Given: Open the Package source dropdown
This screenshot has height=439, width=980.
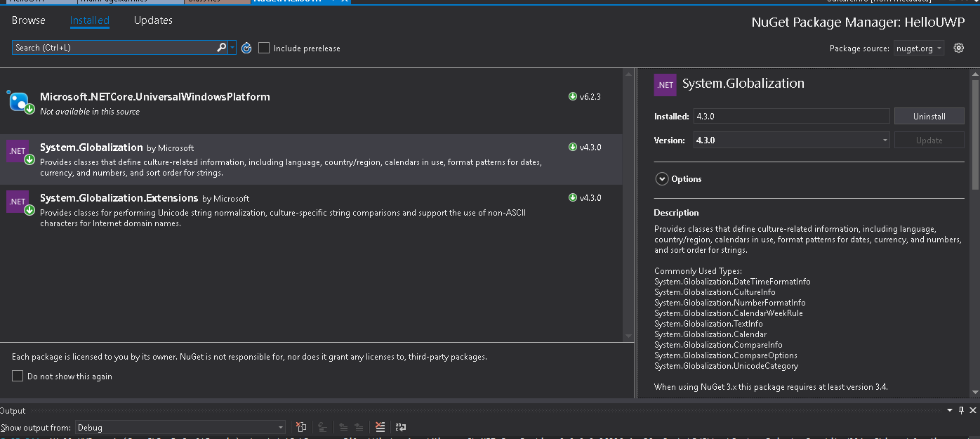Looking at the screenshot, I should pyautogui.click(x=919, y=48).
